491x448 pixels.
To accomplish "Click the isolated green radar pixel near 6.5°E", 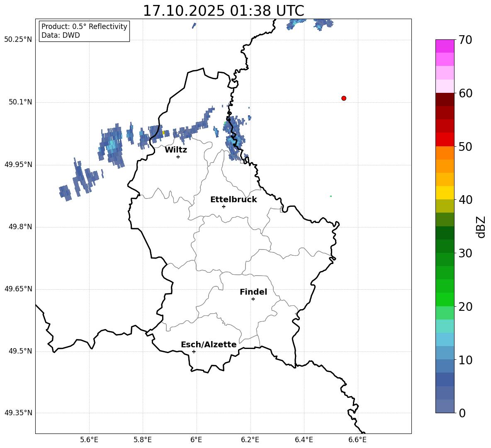I will pos(331,196).
